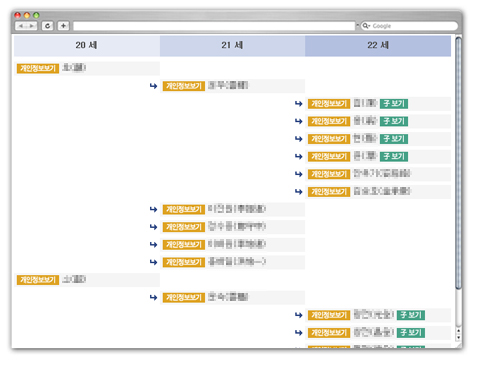The image size is (485, 373).
Task: Open 개인정보보기 for the second 20 세 person
Action: click(x=38, y=280)
